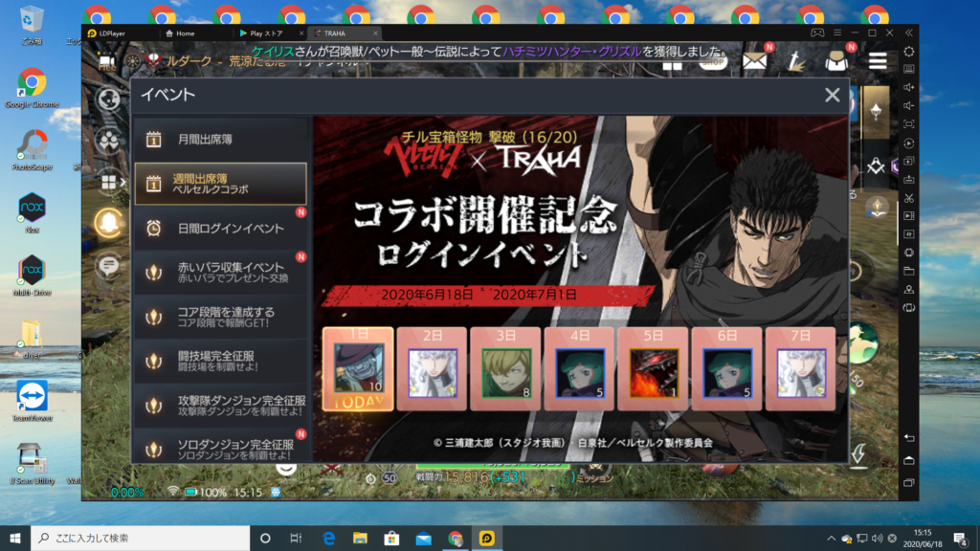This screenshot has height=551, width=980.
Task: Switch to the Play ストア tab
Action: [262, 33]
